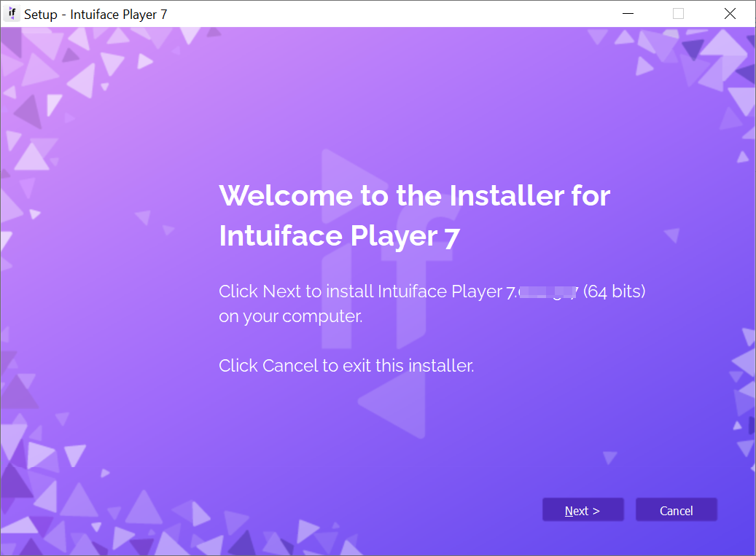The height and width of the screenshot is (556, 756).
Task: Click the 'Intuiface Player 7' heading line
Action: pyautogui.click(x=340, y=237)
